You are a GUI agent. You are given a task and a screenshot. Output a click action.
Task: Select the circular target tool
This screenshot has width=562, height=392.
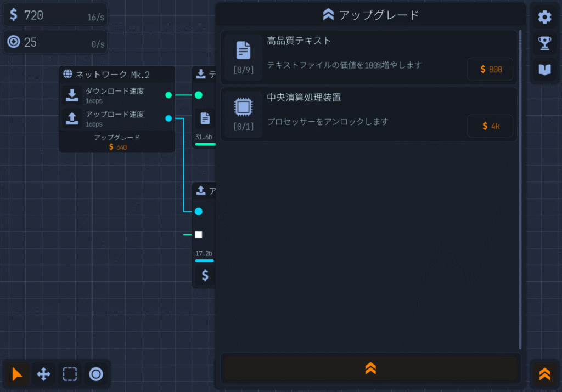[96, 374]
